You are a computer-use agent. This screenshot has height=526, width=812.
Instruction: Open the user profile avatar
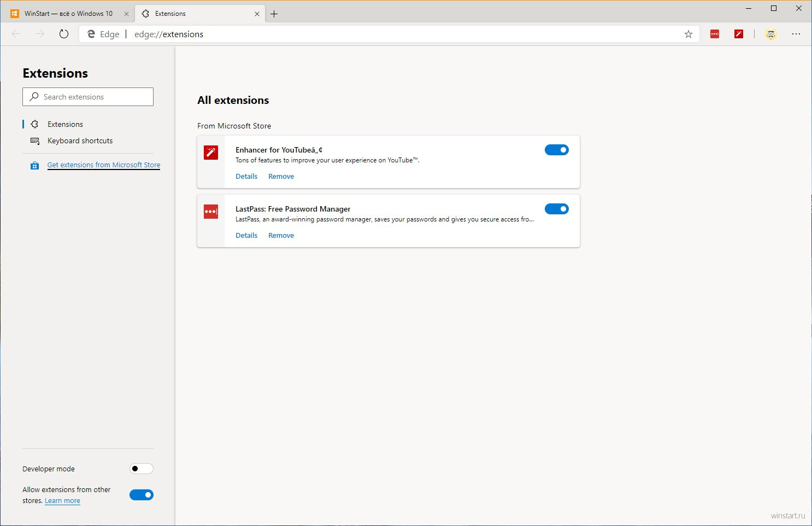click(x=770, y=34)
